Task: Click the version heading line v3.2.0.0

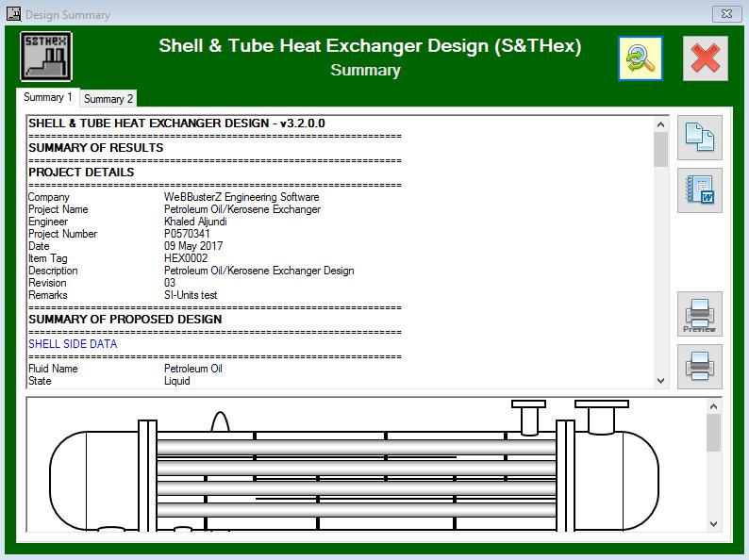Action: click(176, 124)
